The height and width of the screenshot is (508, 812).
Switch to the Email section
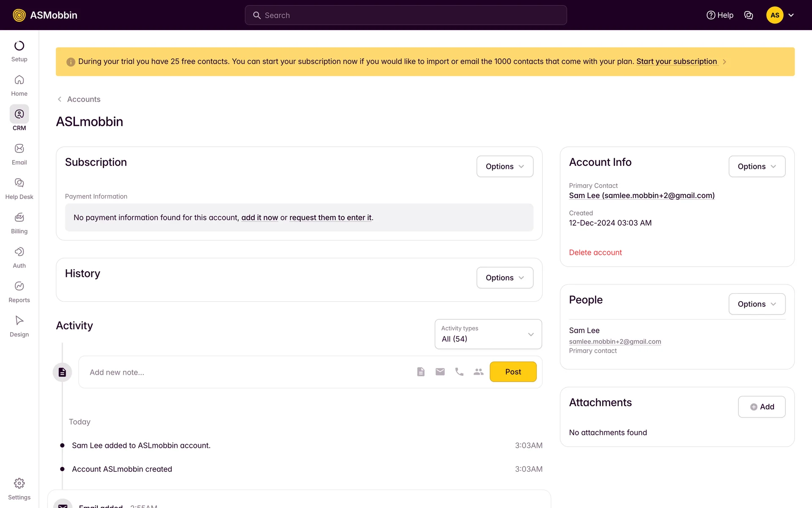click(19, 149)
